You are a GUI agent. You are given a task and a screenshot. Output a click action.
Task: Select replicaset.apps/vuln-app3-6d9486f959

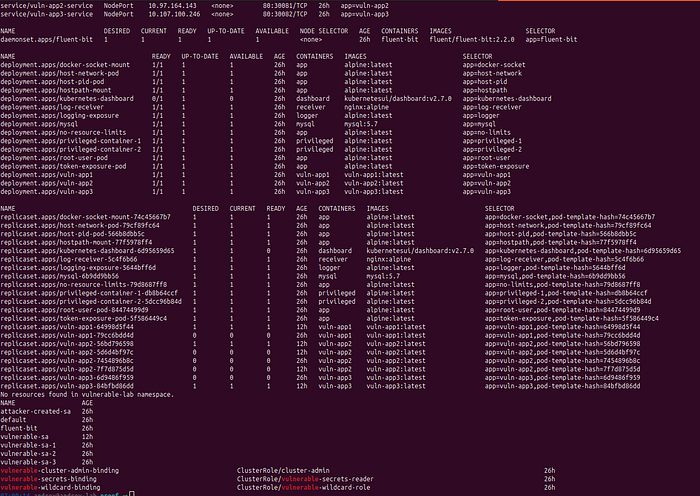67,379
